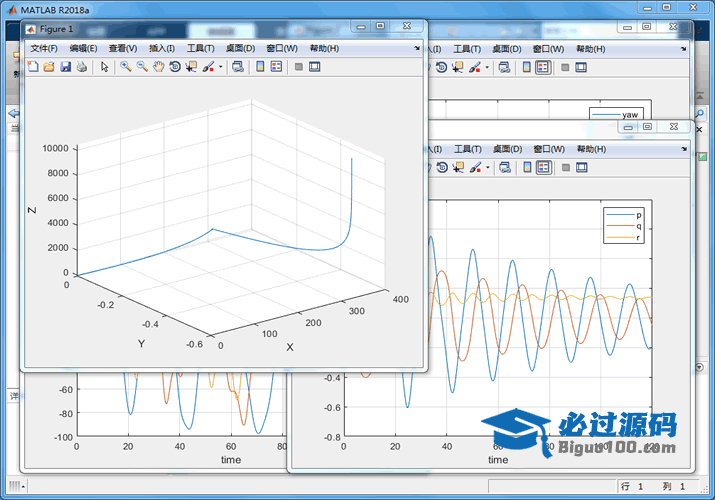This screenshot has height=500, width=715.
Task: Select Data Cursor in yaw figure window
Action: click(457, 67)
